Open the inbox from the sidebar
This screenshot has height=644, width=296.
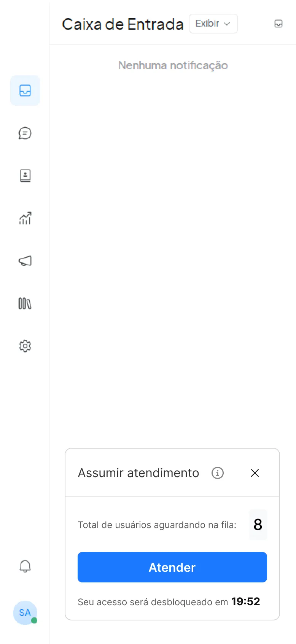pyautogui.click(x=25, y=90)
